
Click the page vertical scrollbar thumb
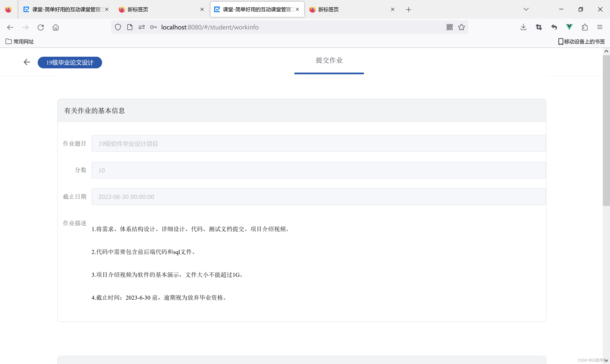[x=606, y=130]
